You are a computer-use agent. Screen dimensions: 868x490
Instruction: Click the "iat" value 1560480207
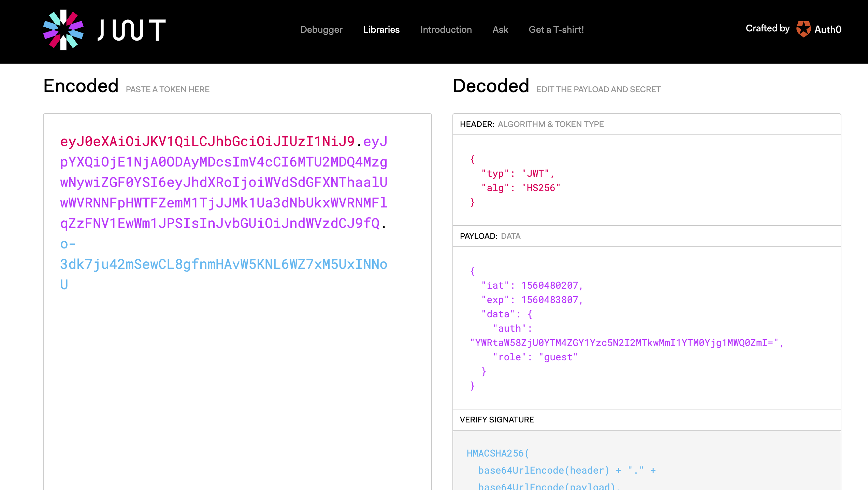pyautogui.click(x=550, y=286)
